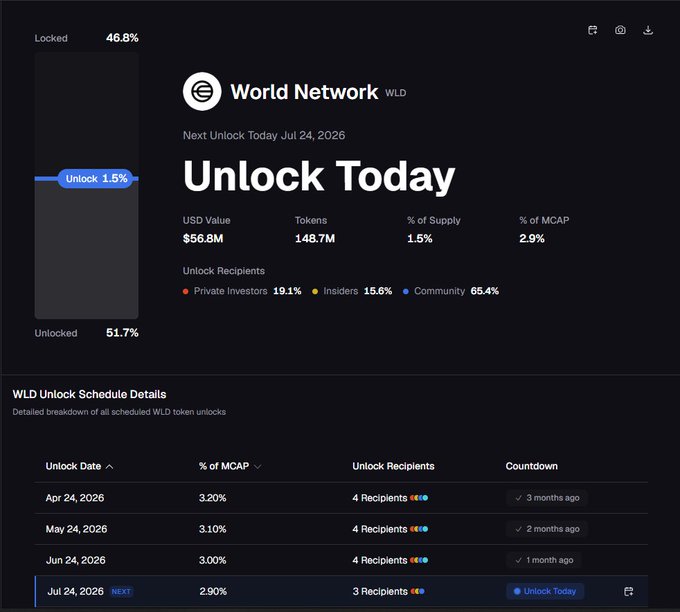The image size is (680, 612).
Task: Click the WLD ticker symbol
Action: [396, 93]
